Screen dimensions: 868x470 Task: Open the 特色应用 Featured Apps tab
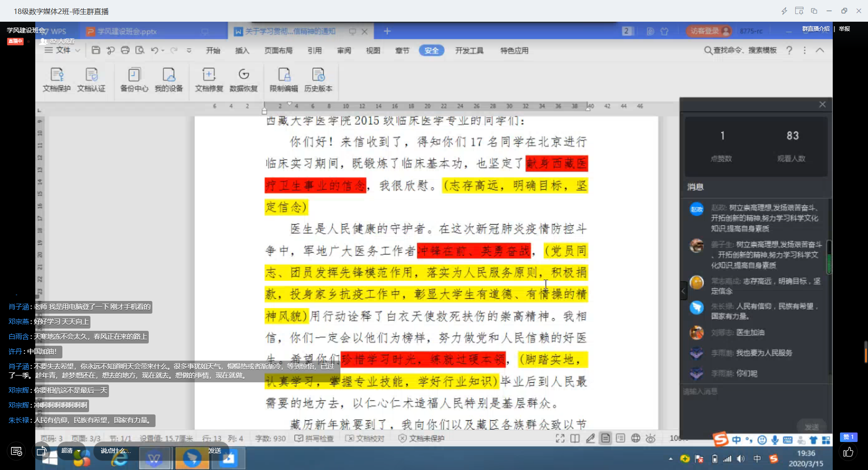click(x=514, y=51)
